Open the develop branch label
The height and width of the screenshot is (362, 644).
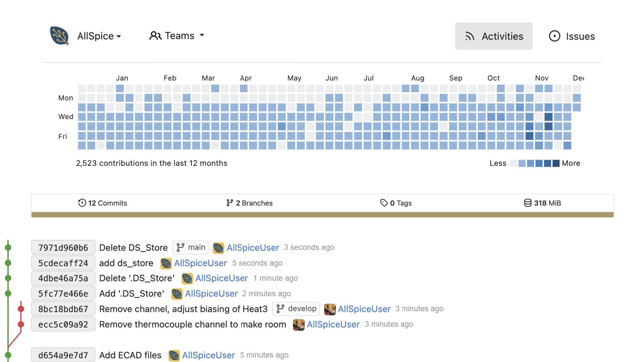click(296, 309)
